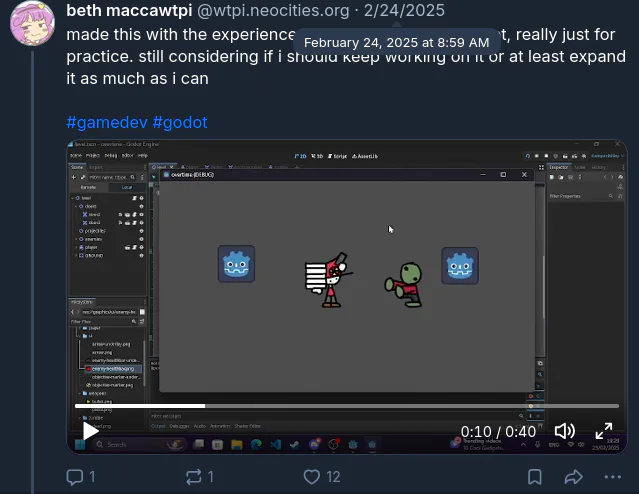Toggle visibility of the doors node
The width and height of the screenshot is (639, 494).
click(141, 206)
